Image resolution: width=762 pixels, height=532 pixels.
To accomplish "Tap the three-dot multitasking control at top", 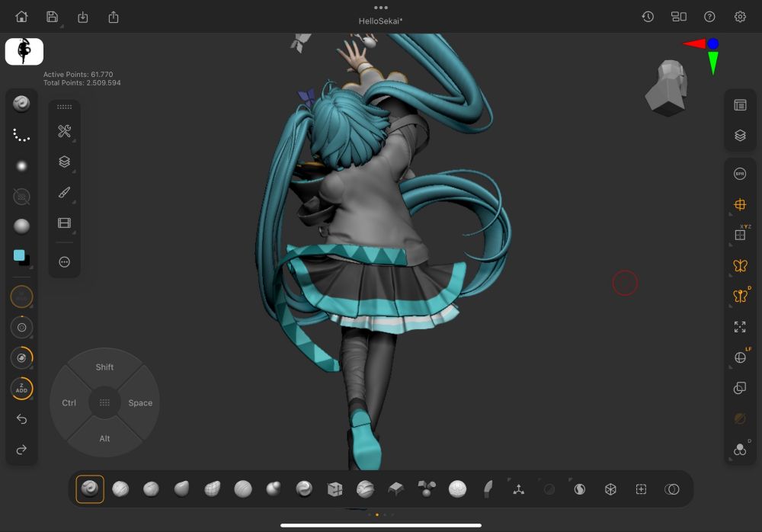I will pos(381,8).
